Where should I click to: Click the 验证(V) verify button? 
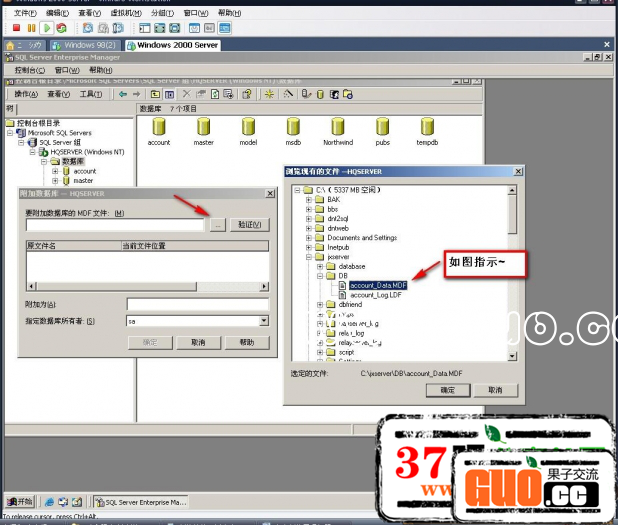click(250, 225)
